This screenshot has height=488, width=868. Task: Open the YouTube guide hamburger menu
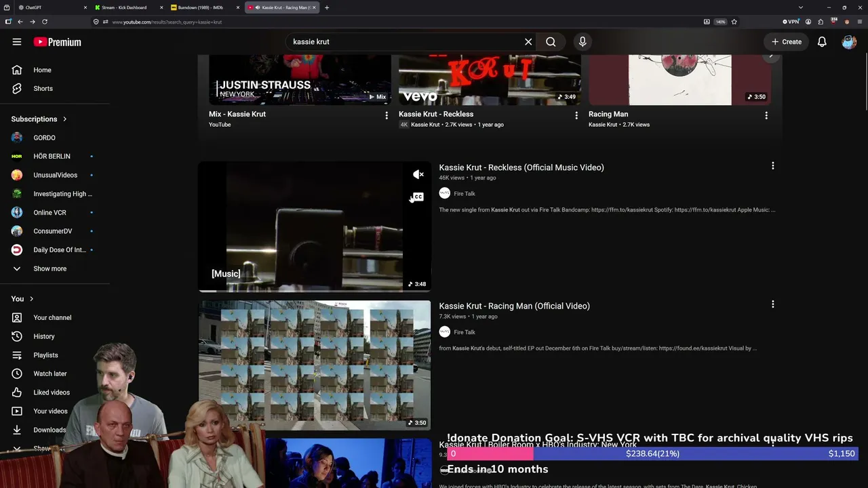(17, 42)
